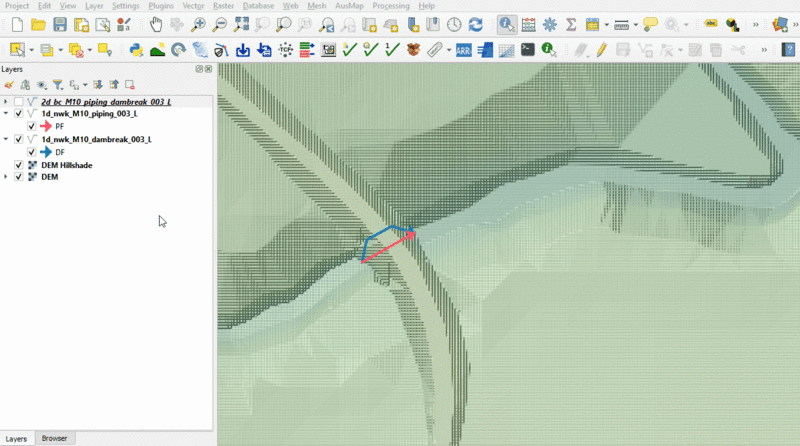Click the Zoom In magnifier tool
Screen dimensions: 800x446
coord(199,24)
